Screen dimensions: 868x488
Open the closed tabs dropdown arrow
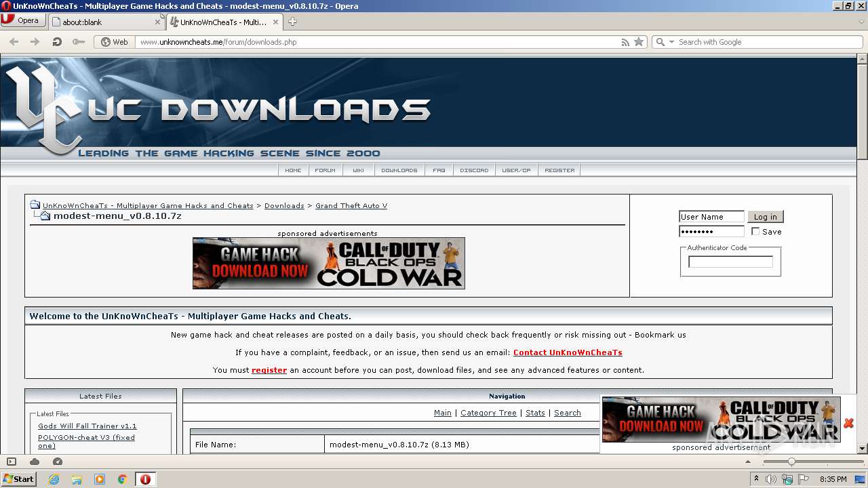click(x=861, y=22)
